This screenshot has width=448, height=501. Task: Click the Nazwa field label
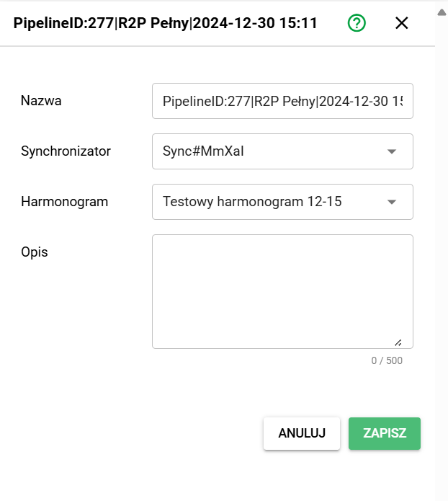41,101
